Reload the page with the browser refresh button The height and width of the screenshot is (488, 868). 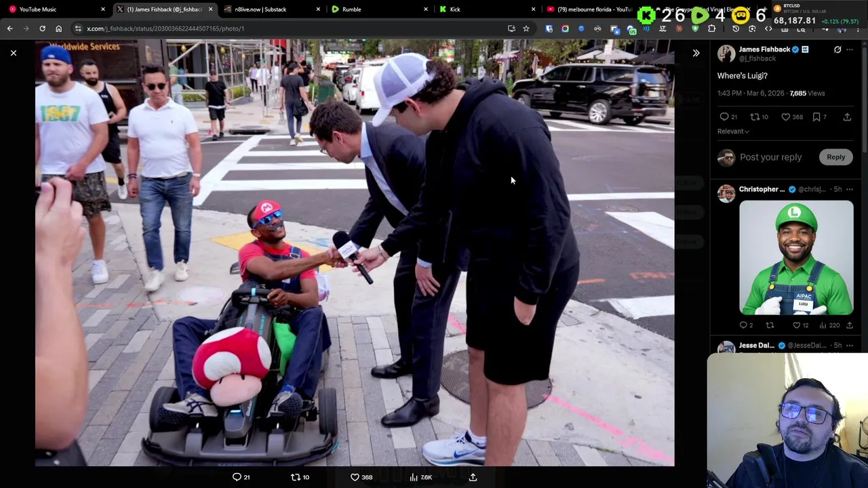coord(42,28)
